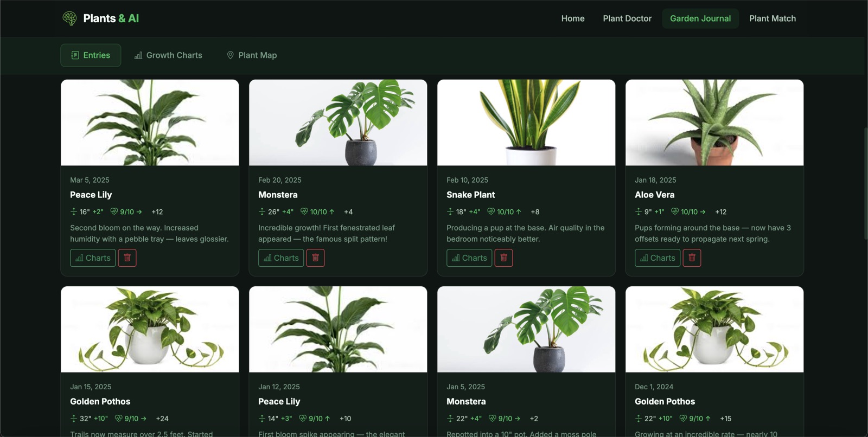Click the Plants & AI brain logo icon
The width and height of the screenshot is (868, 437).
69,18
